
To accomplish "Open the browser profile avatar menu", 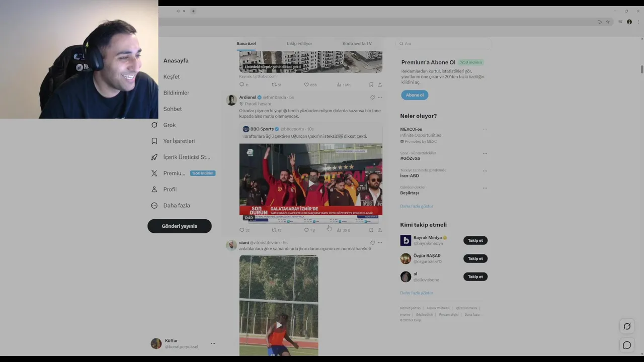I will [x=629, y=22].
